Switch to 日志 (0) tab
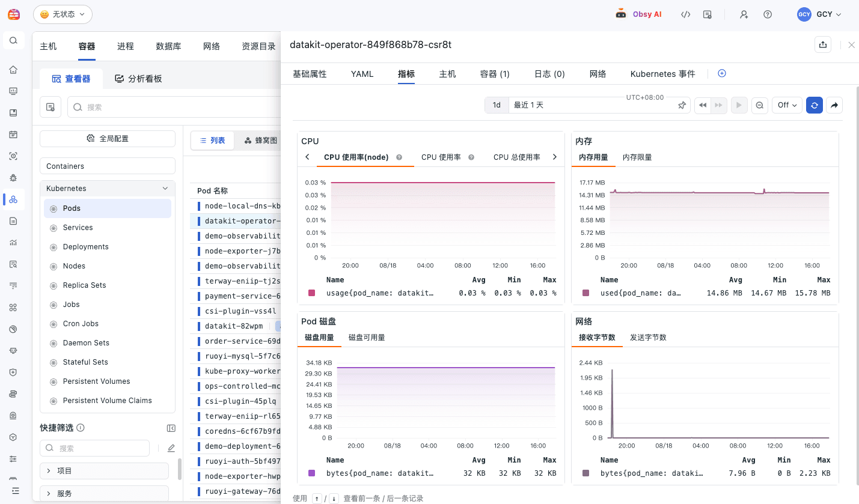This screenshot has height=504, width=859. coord(549,74)
